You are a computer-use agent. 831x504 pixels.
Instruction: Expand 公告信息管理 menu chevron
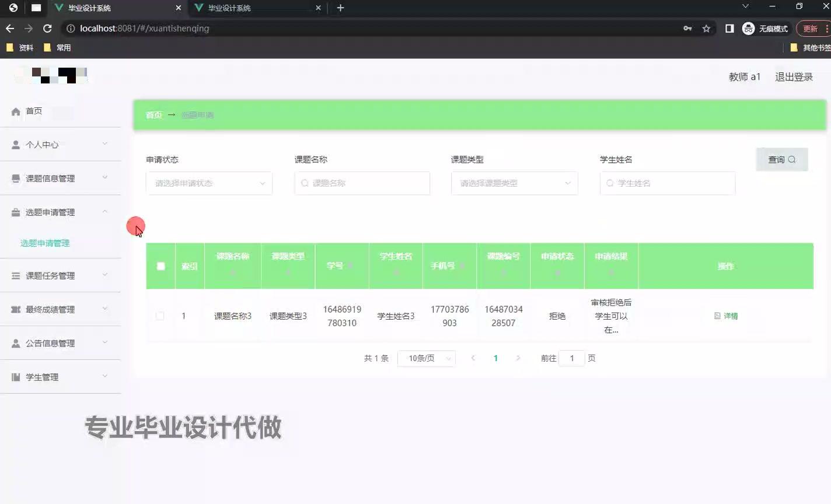click(x=105, y=342)
